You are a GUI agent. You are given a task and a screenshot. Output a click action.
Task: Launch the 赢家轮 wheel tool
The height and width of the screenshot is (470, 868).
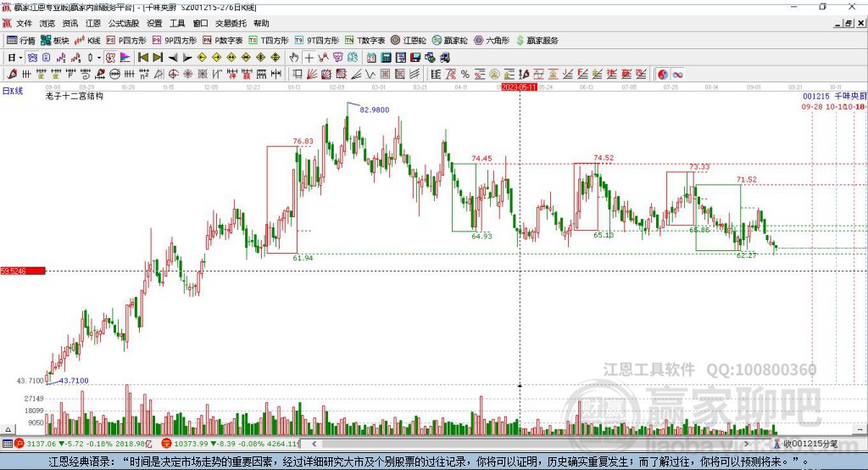(x=450, y=41)
